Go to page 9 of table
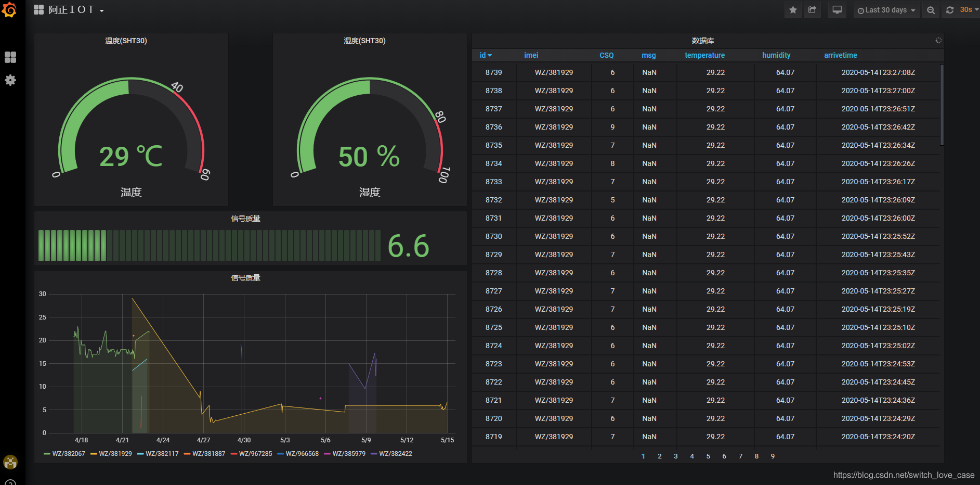 [x=773, y=456]
